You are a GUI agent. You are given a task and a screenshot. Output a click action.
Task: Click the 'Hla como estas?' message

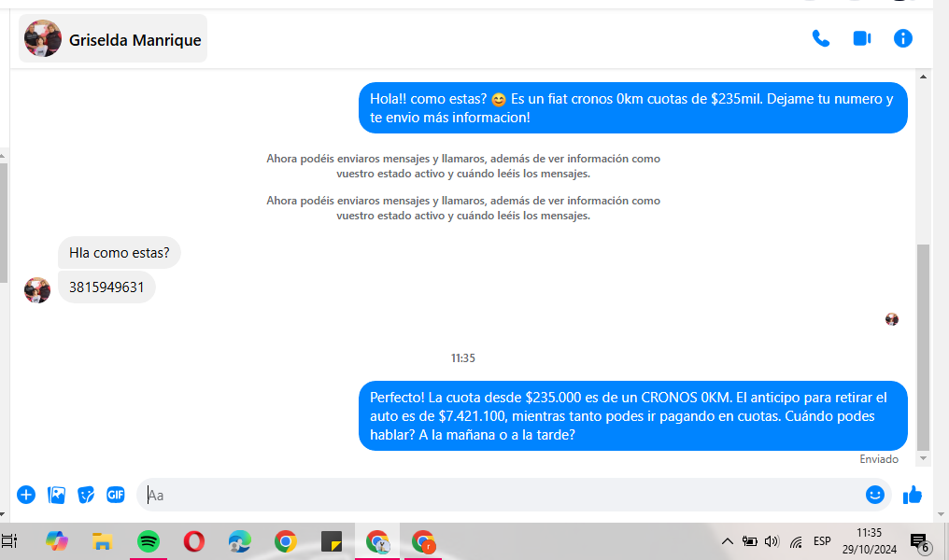(x=120, y=253)
